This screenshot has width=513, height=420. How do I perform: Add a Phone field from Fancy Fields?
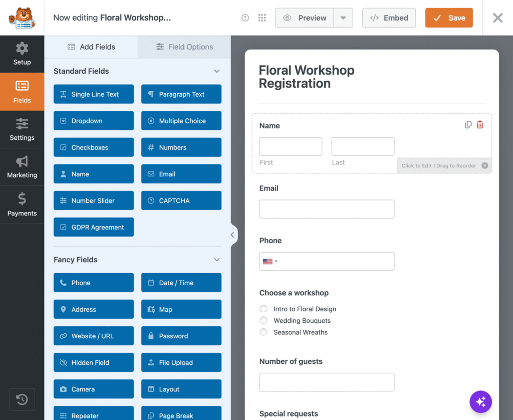[94, 283]
